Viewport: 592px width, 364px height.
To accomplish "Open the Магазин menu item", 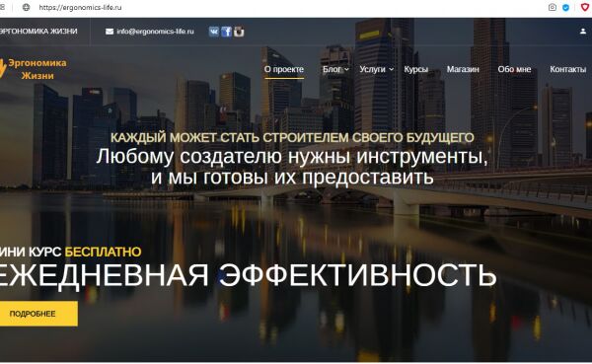I will [463, 69].
